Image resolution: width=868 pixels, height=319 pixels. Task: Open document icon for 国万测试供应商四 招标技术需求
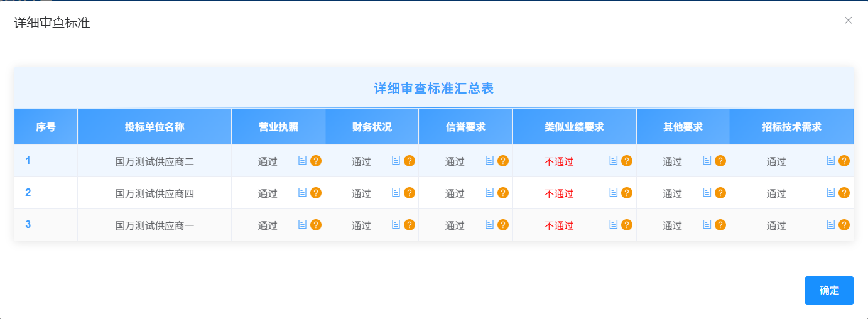point(830,192)
